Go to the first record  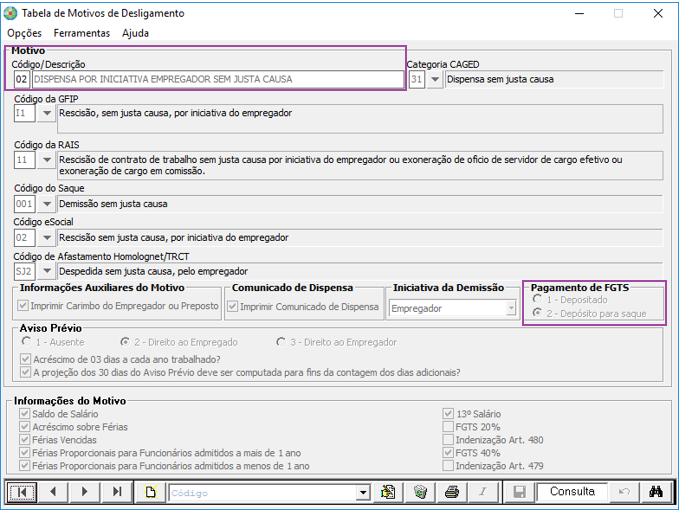point(21,492)
